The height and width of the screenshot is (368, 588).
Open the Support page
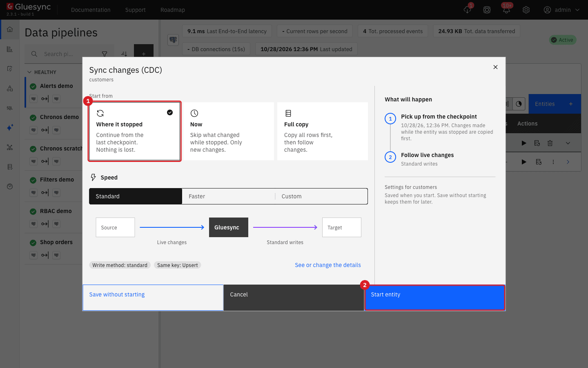point(136,10)
